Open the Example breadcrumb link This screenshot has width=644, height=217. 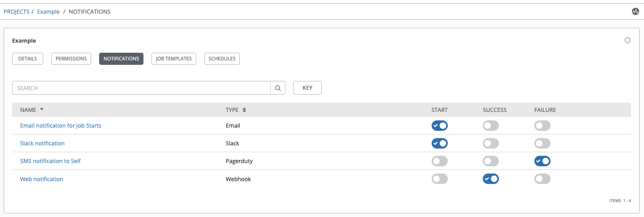[x=48, y=12]
